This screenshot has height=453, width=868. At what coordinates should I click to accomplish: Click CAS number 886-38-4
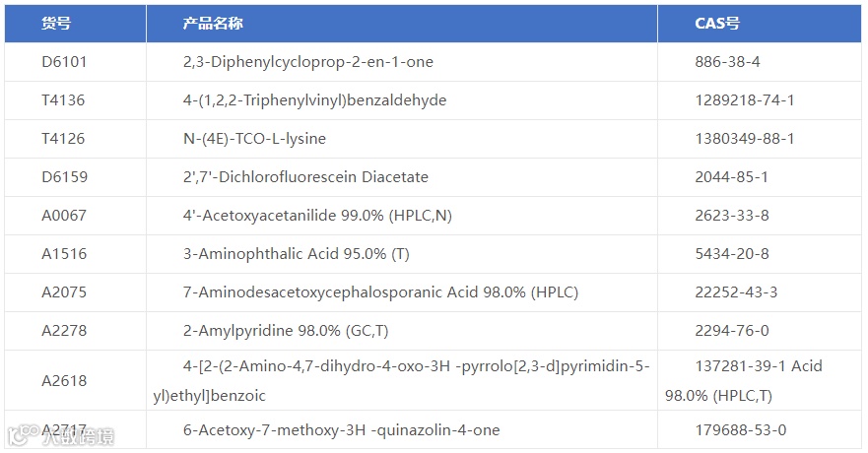click(727, 62)
